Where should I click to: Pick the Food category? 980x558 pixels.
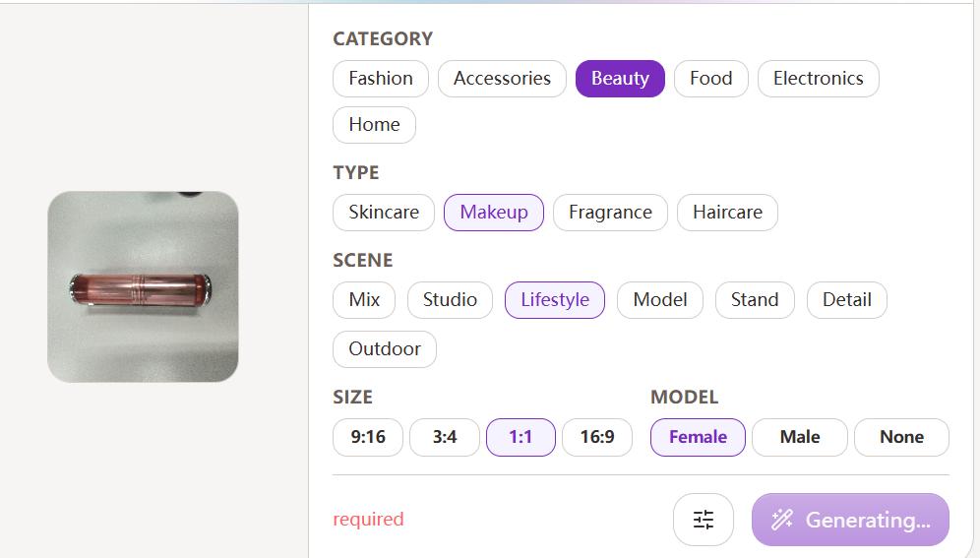coord(711,79)
